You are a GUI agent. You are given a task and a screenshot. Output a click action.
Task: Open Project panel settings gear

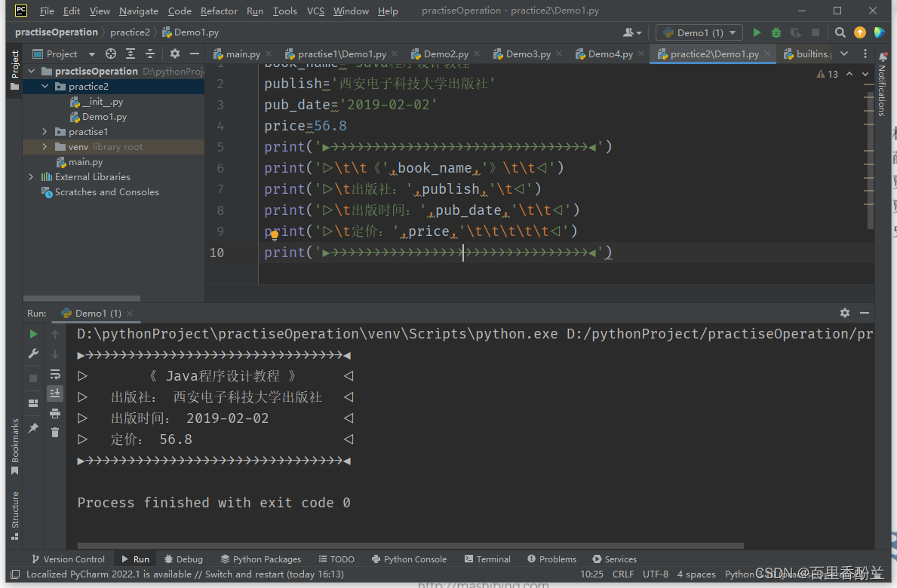coord(175,54)
